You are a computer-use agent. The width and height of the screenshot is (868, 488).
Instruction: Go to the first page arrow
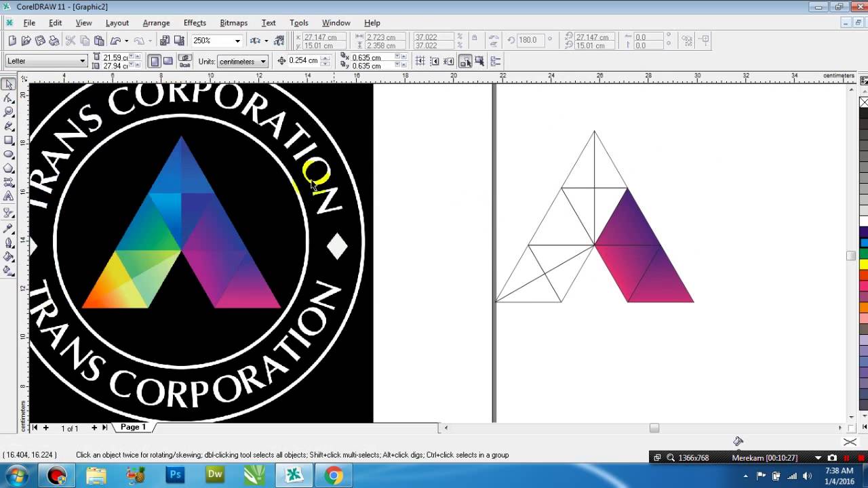click(35, 428)
